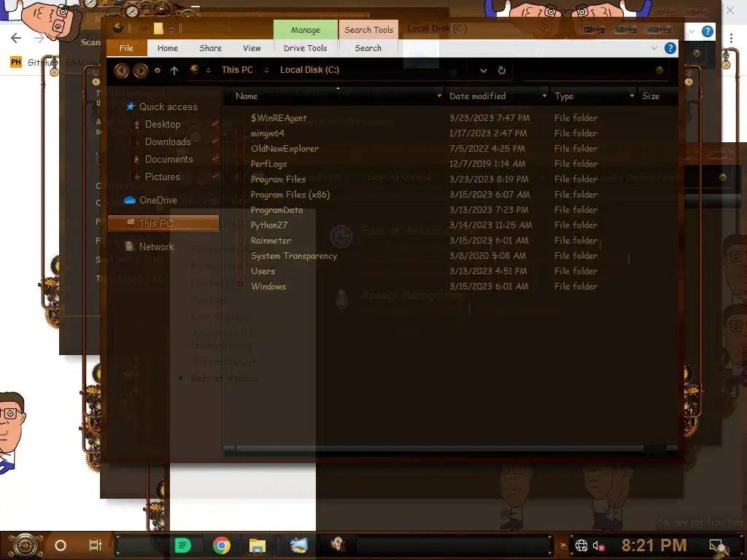
Task: Open network globe tray icon
Action: [x=581, y=545]
